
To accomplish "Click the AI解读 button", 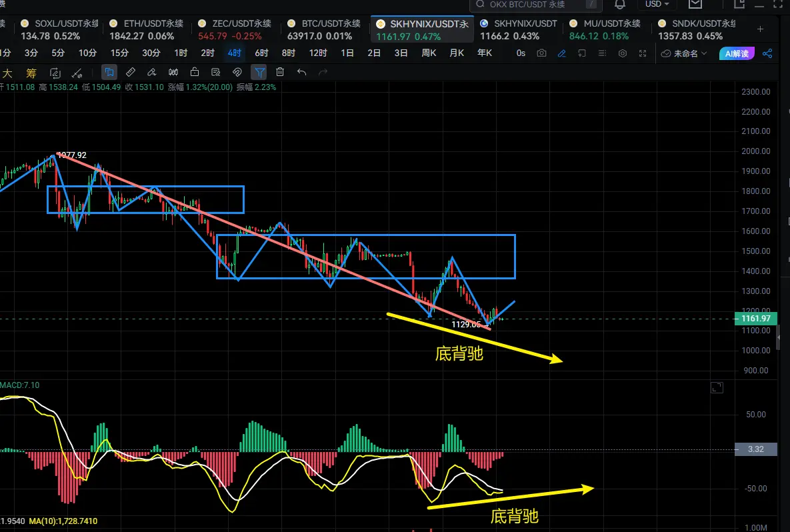I will (737, 53).
